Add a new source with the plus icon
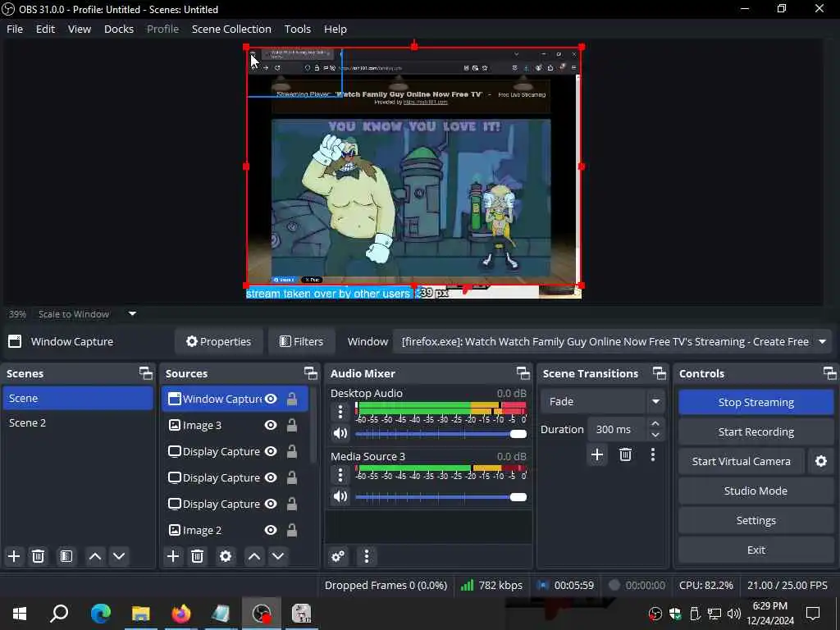Image resolution: width=840 pixels, height=630 pixels. click(x=173, y=556)
